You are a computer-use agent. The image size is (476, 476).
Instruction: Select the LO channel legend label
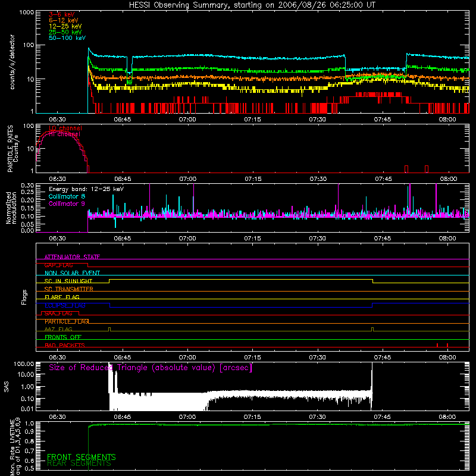coord(65,128)
